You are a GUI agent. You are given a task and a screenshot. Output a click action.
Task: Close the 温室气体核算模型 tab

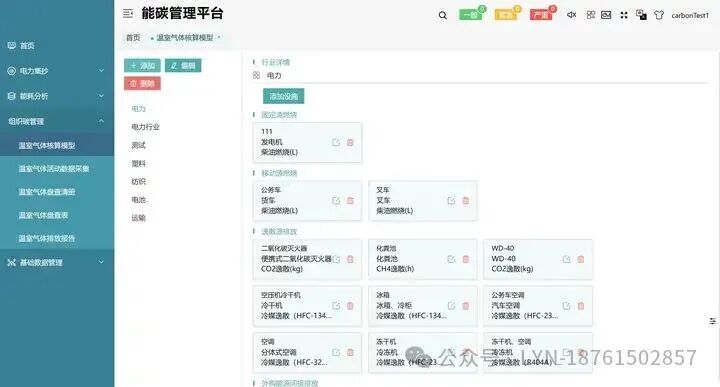point(219,37)
